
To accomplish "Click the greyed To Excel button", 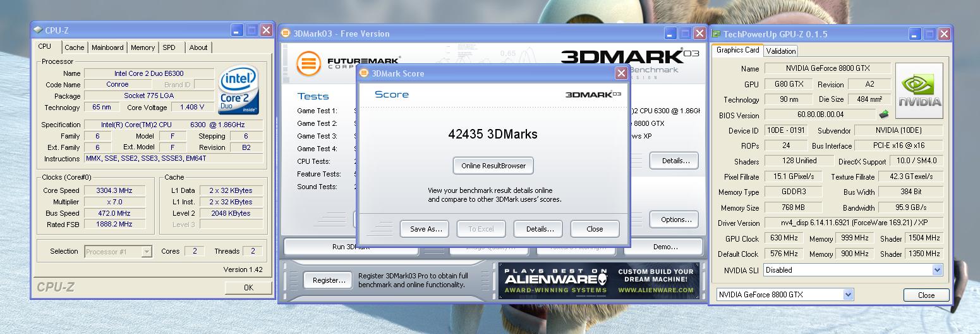I will (x=481, y=229).
